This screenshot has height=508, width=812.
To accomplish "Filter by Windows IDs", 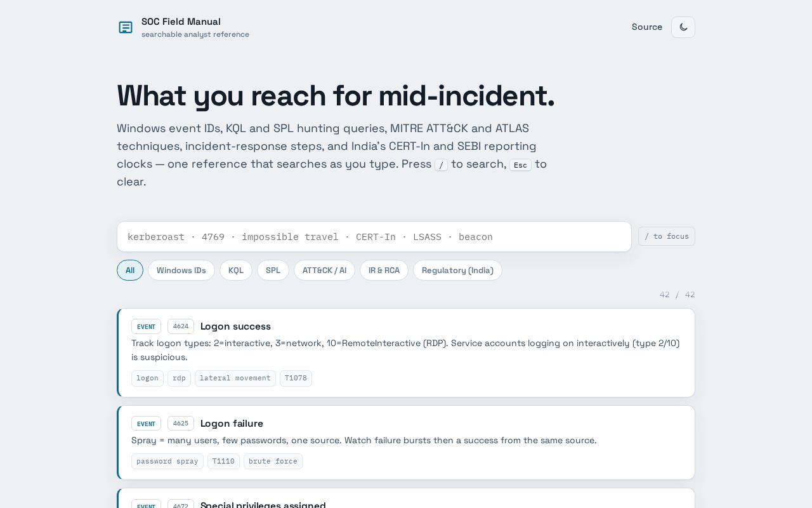I will click(x=181, y=271).
